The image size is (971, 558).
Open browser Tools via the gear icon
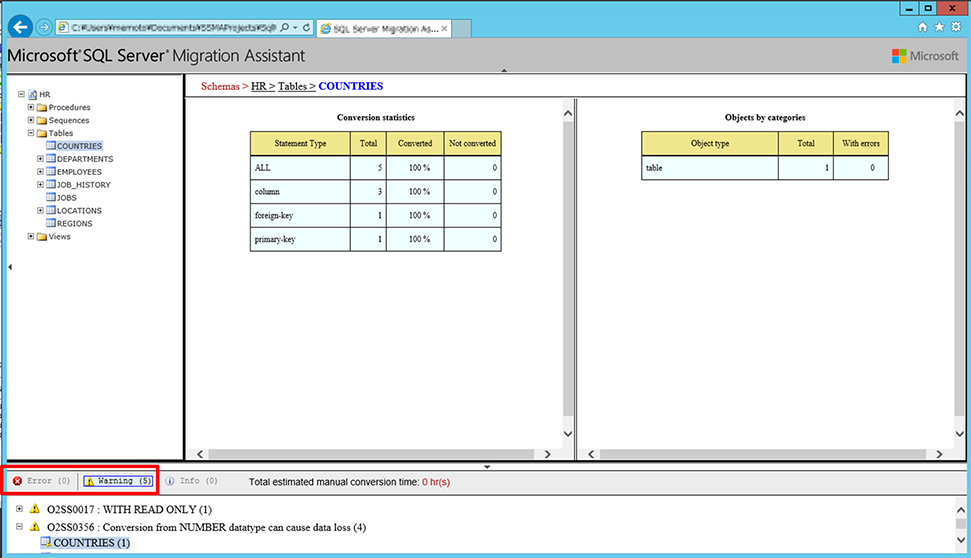(x=956, y=27)
